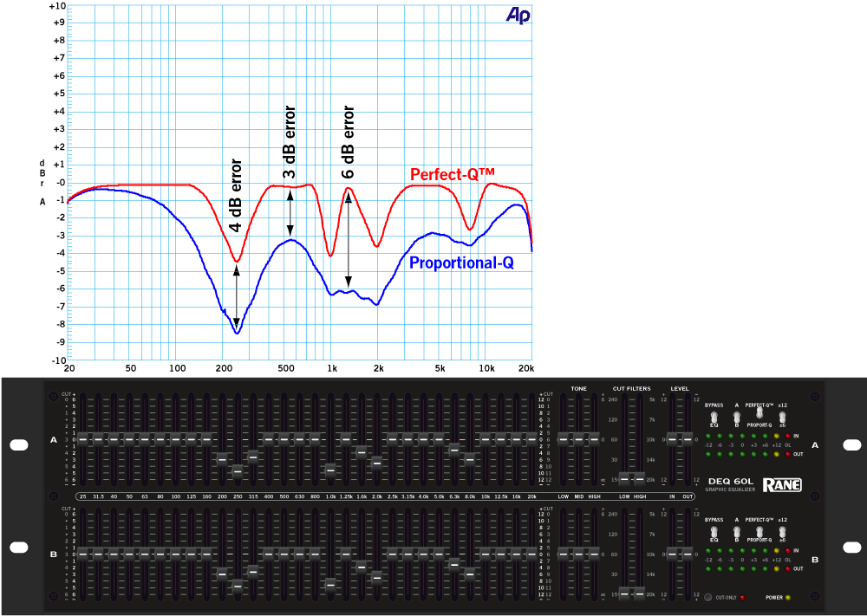
Task: Click channel A 2.0k slider knob
Action: (376, 463)
